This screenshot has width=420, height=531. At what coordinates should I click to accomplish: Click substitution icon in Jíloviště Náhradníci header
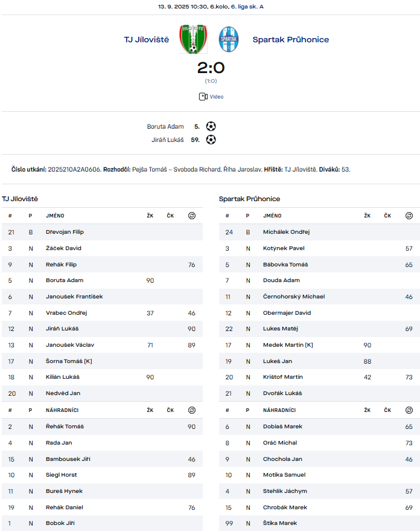pyautogui.click(x=192, y=410)
